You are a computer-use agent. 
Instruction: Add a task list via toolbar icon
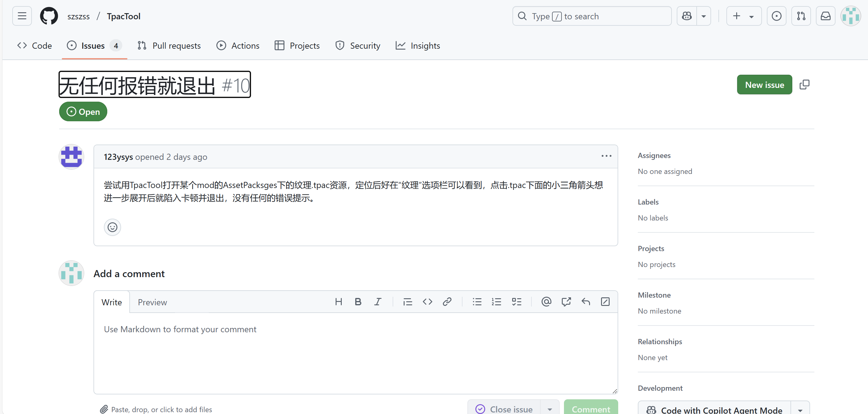click(x=516, y=302)
